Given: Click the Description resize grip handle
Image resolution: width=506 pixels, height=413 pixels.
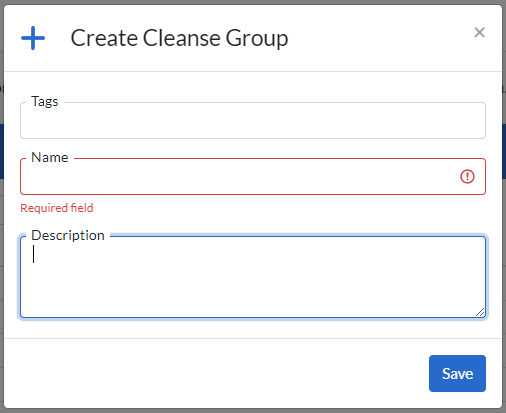Looking at the screenshot, I should click(480, 312).
